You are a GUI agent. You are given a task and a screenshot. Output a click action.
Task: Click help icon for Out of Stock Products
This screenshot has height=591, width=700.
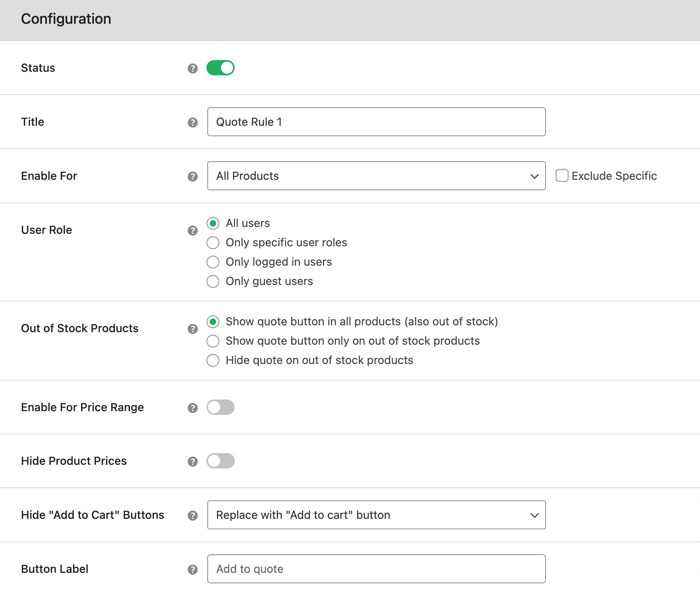(x=193, y=329)
